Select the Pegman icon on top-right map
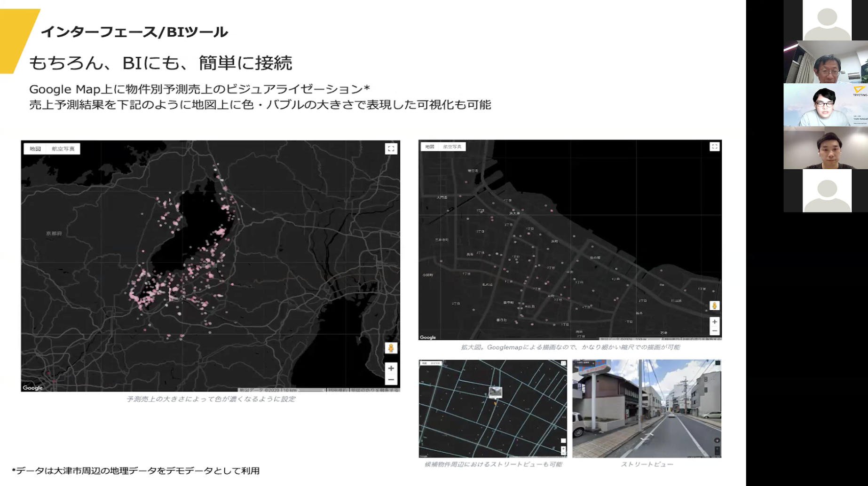The image size is (868, 486). [714, 306]
